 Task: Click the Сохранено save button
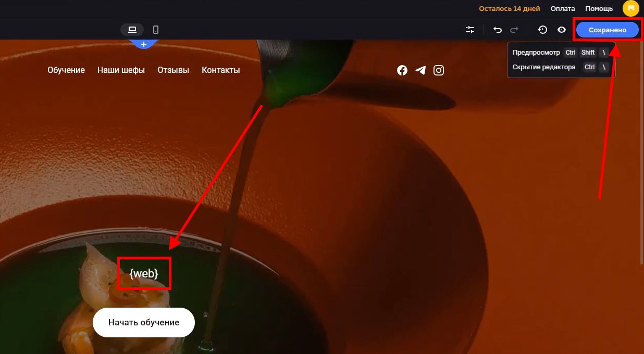[x=607, y=30]
